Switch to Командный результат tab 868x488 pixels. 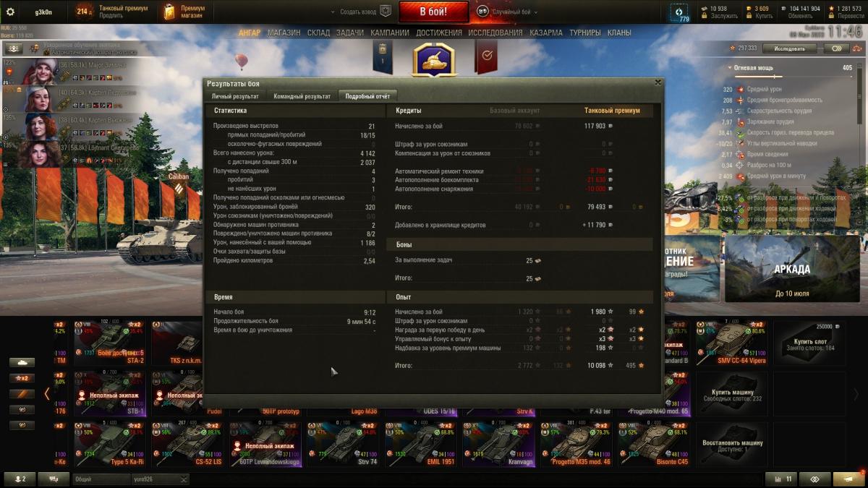pyautogui.click(x=302, y=96)
